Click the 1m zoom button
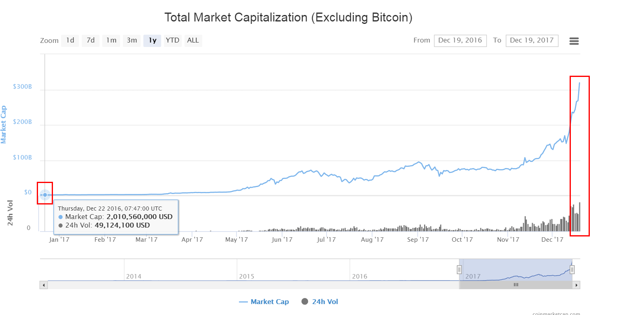The image size is (644, 315). (x=111, y=40)
